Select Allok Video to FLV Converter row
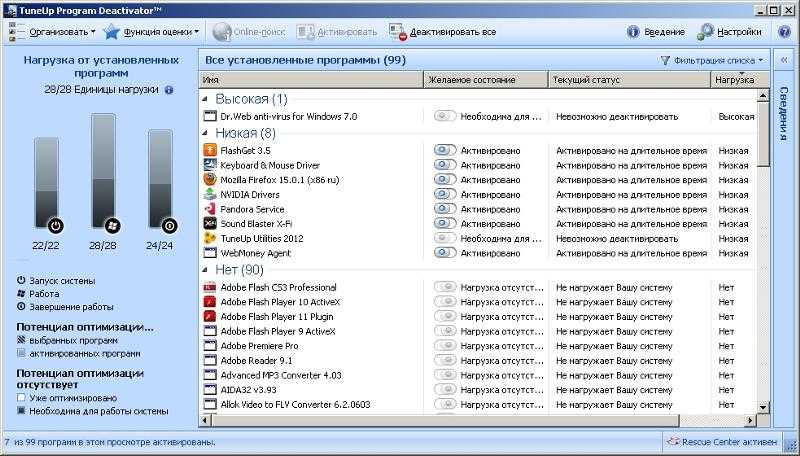 tap(478, 404)
